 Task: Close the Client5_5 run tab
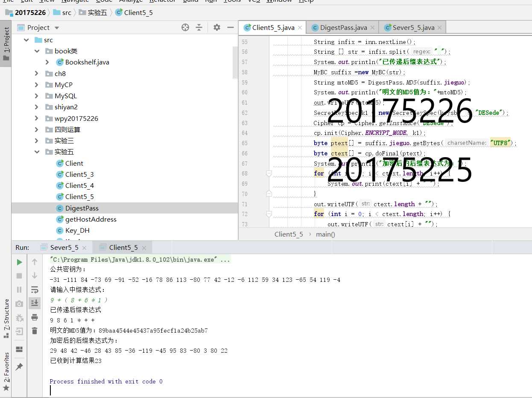pos(144,248)
